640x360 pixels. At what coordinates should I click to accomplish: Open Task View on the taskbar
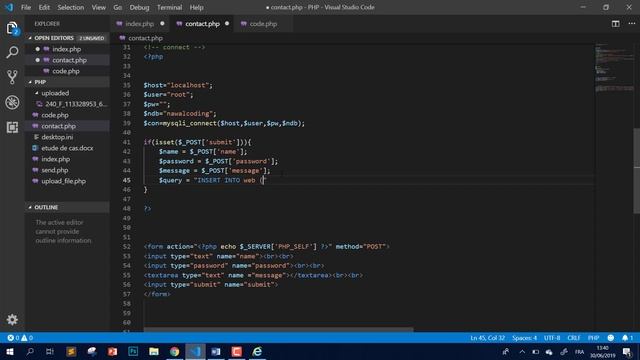(x=50, y=351)
